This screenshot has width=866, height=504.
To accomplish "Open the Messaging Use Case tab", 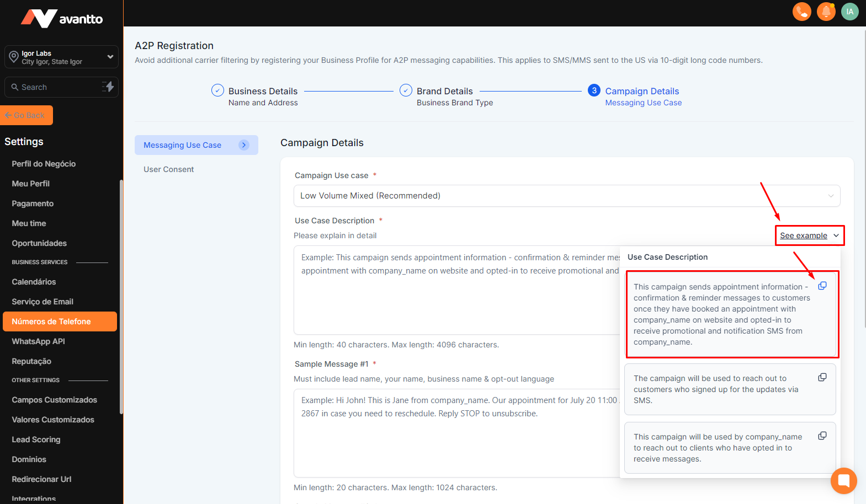I will coord(196,145).
